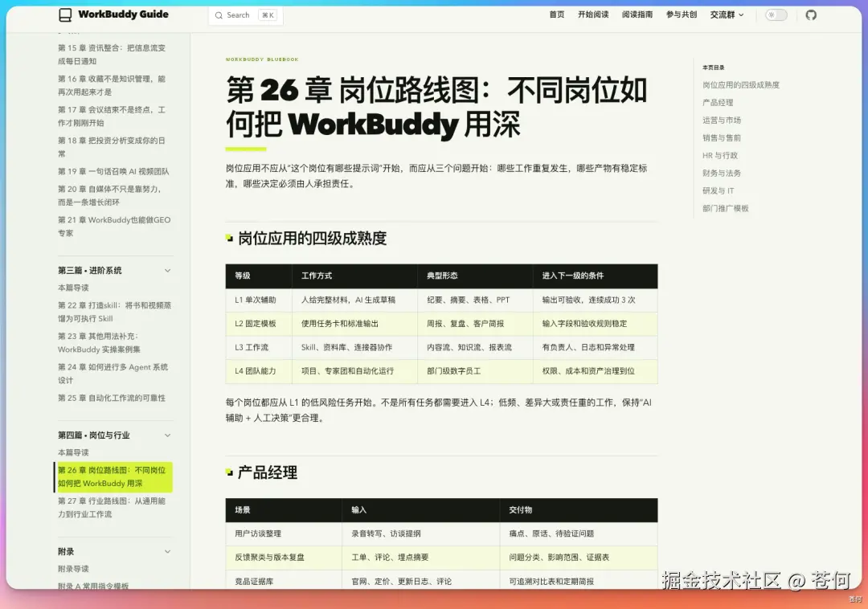
Task: Select highlighted chapter 26 岗位路线图 in sidebar
Action: 114,476
